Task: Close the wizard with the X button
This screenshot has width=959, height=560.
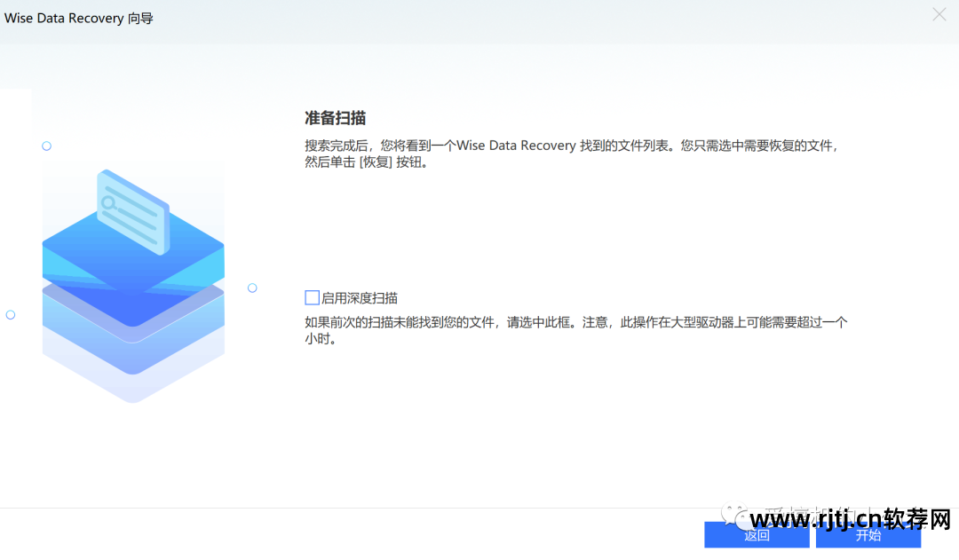Action: tap(939, 14)
